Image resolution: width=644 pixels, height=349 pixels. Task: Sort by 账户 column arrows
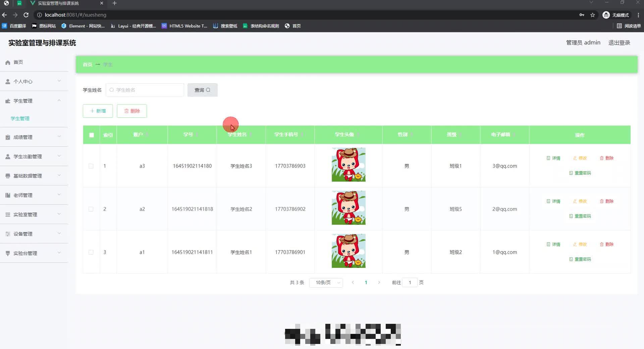[147, 135]
